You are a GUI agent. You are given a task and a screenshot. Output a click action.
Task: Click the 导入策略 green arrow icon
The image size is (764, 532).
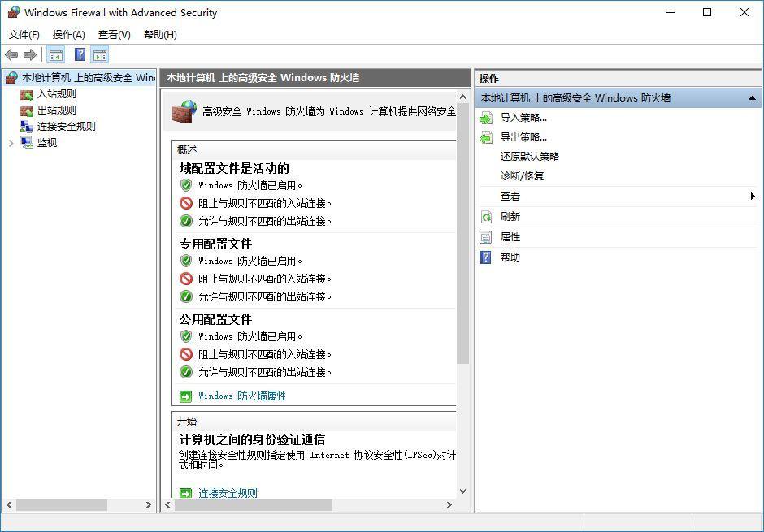point(486,118)
